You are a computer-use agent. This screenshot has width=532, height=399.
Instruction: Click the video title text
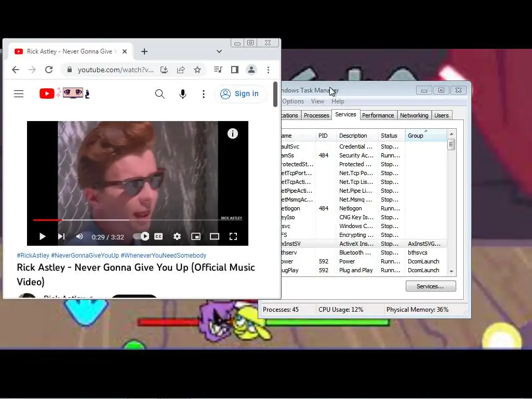point(136,274)
